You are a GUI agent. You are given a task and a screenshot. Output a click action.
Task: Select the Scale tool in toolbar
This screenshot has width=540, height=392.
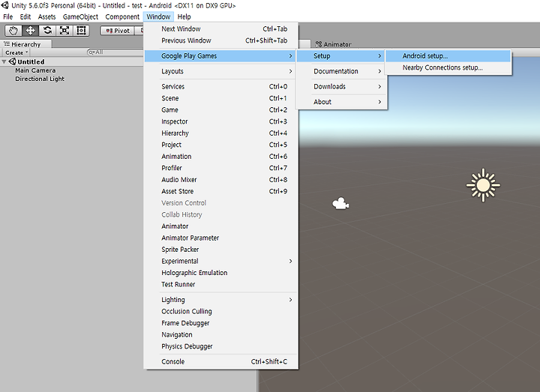click(64, 31)
